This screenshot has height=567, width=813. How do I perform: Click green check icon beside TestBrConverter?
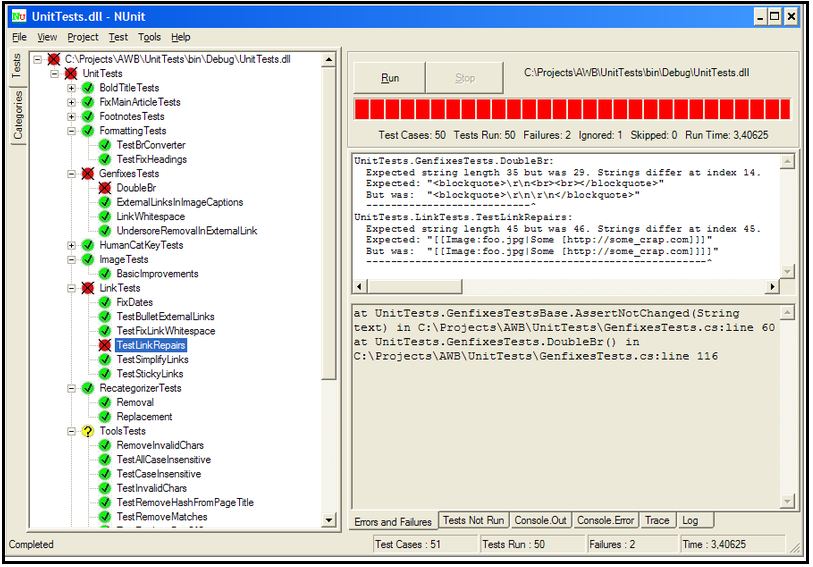[105, 145]
